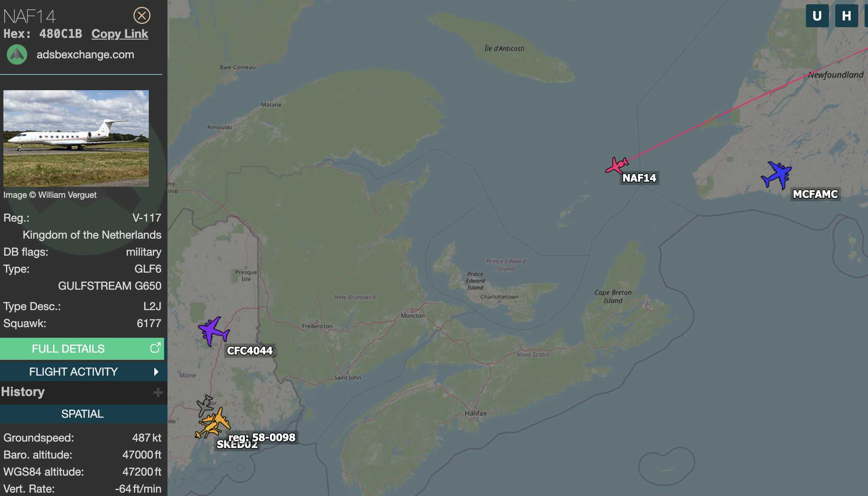The width and height of the screenshot is (868, 496).
Task: Open the Gulfstream aircraft photo thumbnail
Action: 76,138
